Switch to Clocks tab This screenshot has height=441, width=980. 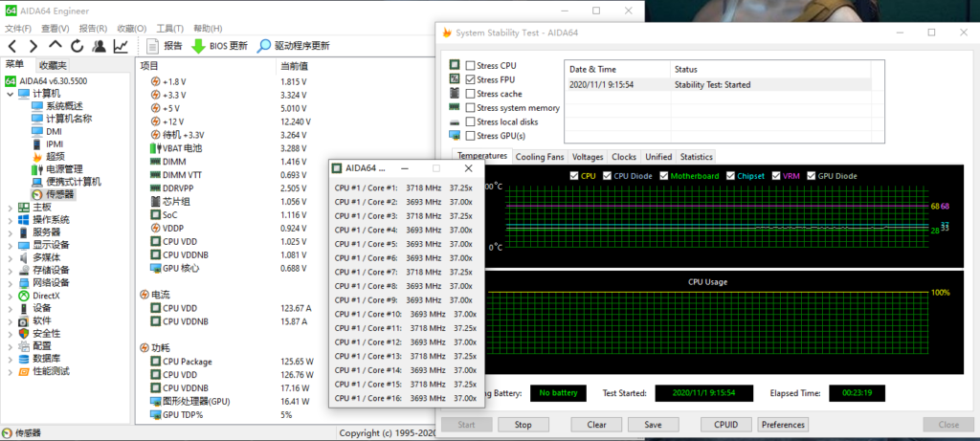pos(624,157)
